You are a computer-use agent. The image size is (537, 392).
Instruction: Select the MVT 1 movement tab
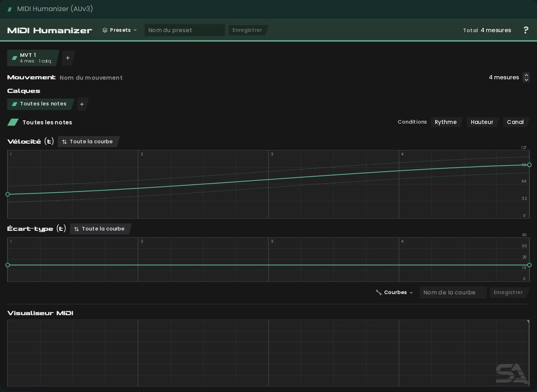click(x=33, y=58)
